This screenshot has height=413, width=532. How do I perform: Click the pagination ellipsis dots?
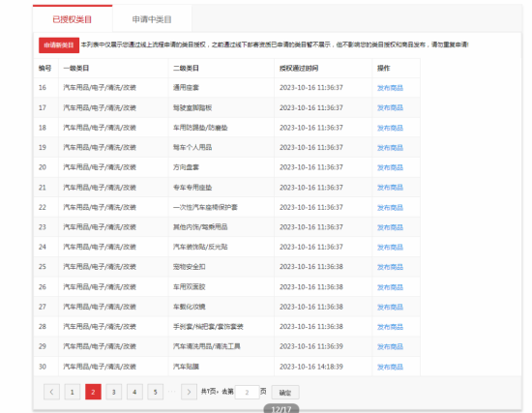172,392
